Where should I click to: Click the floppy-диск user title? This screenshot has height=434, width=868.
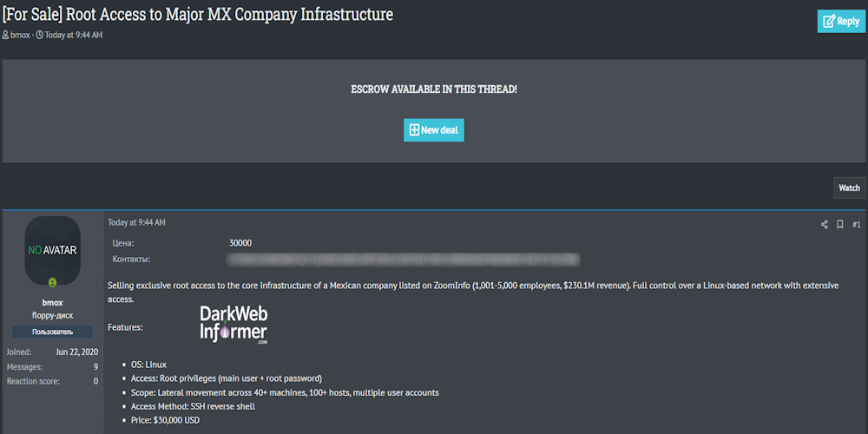[53, 315]
